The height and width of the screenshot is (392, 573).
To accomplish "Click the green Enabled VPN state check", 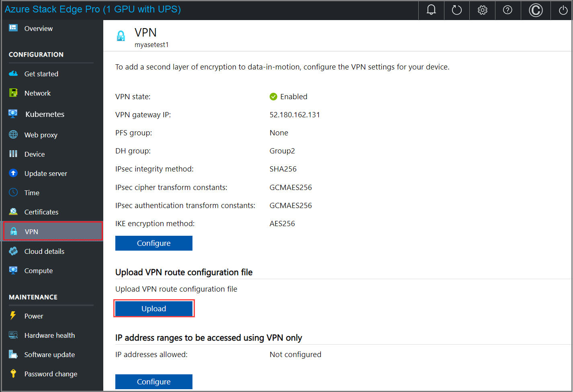I will point(273,96).
